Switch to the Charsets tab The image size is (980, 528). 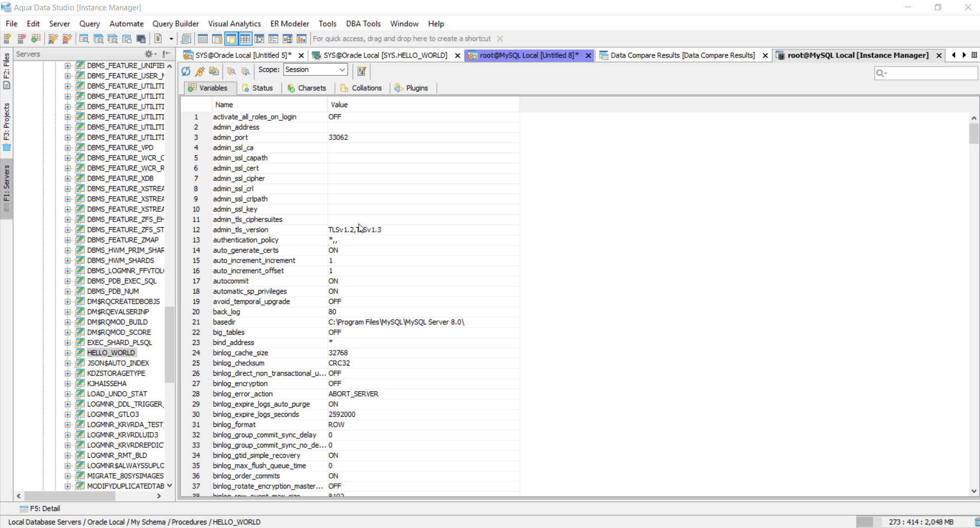click(x=307, y=88)
